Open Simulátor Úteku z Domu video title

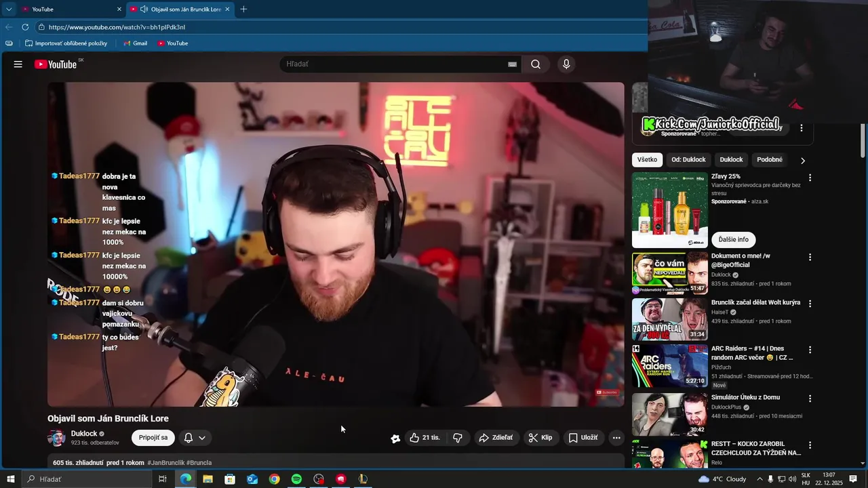click(745, 397)
